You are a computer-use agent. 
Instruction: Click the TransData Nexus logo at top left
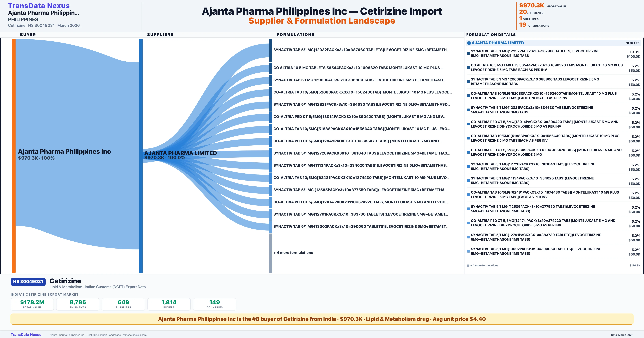[x=39, y=6]
